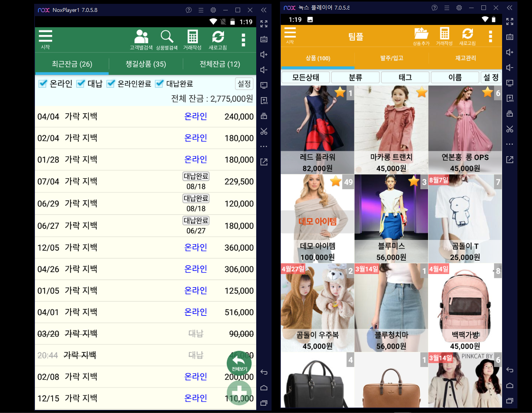
Task: Open the 모든상태 filter dropdown
Action: click(x=305, y=78)
